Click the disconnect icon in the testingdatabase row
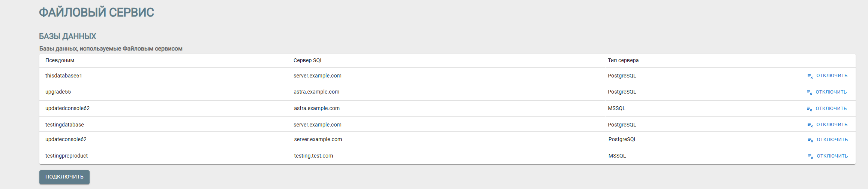 (810, 125)
